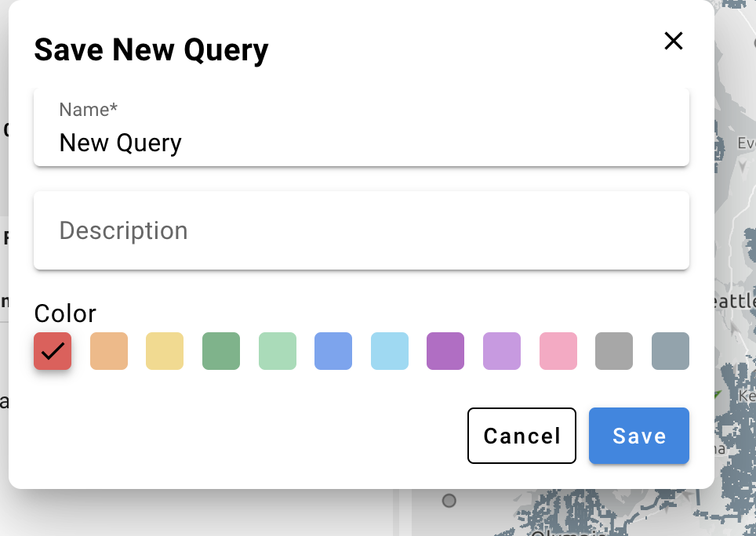Choose the light mint green swatch
Screen dimensions: 756x536
pyautogui.click(x=278, y=351)
